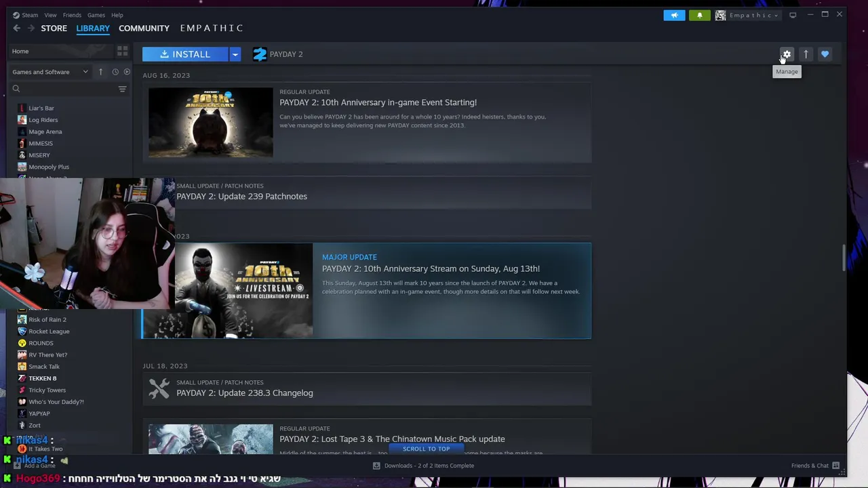The image size is (868, 488).
Task: Click the PAYDAY 2 logo icon in header
Action: pyautogui.click(x=260, y=54)
